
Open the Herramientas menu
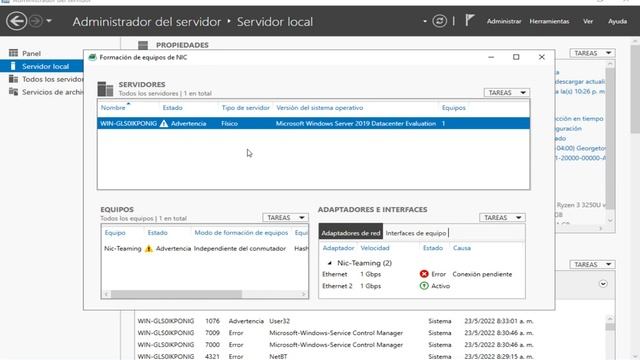tap(549, 21)
